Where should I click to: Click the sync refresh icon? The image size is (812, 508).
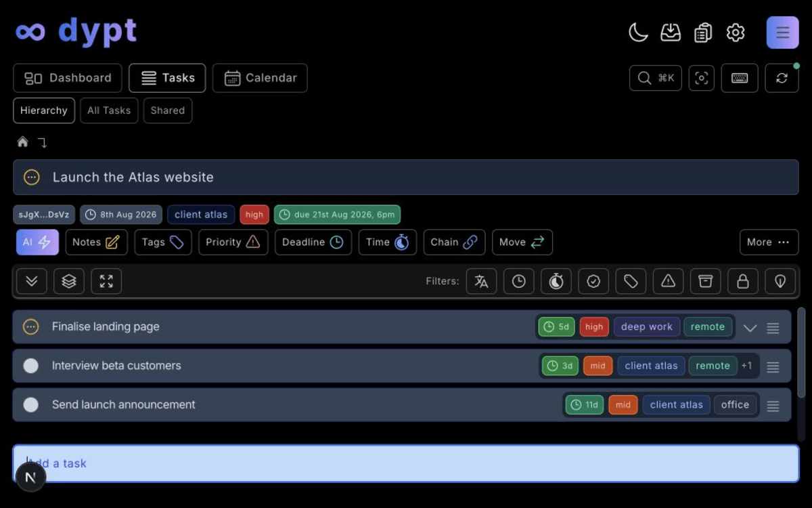782,78
